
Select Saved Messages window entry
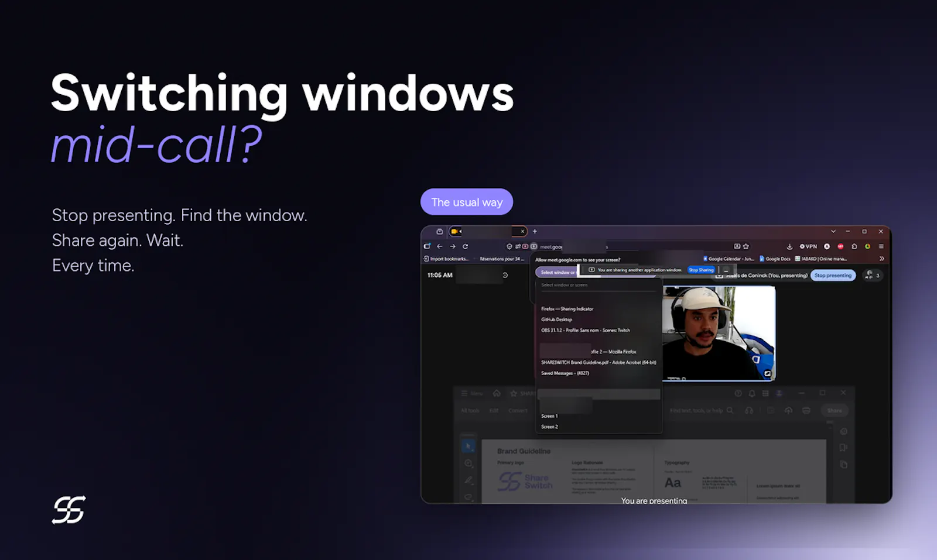point(565,373)
